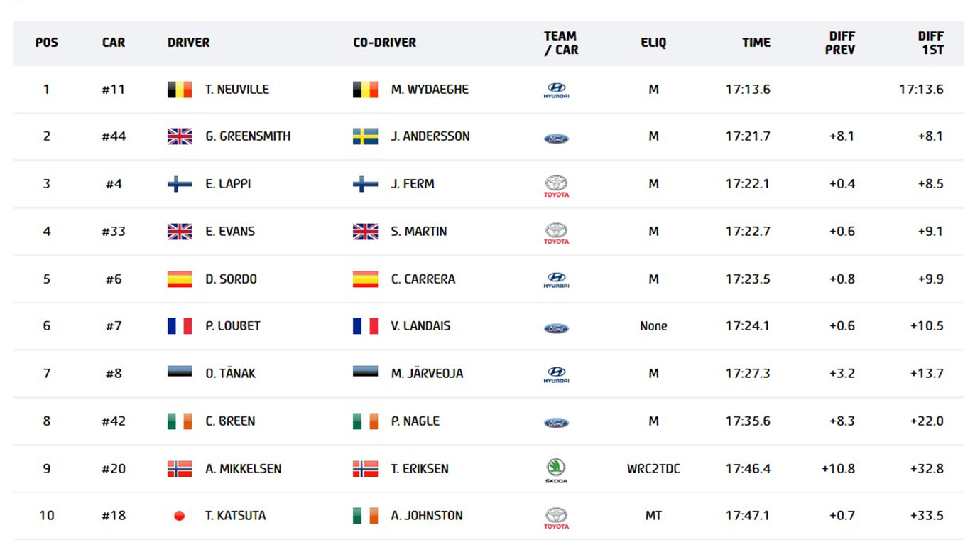Click the Skoda logo in Mikkelsen's row
Viewport: 980px width, 540px height.
point(556,470)
